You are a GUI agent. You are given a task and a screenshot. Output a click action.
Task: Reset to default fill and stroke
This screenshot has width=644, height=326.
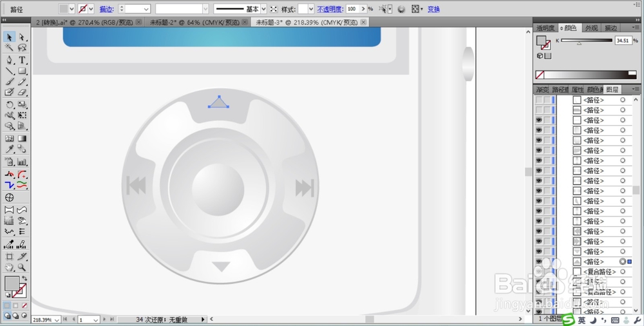(x=8, y=295)
